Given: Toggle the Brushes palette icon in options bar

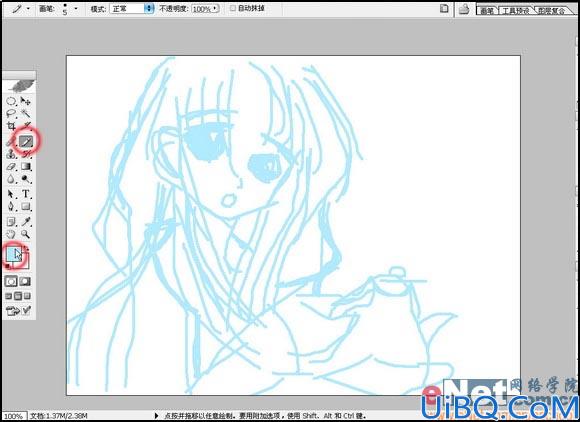Looking at the screenshot, I should [x=464, y=9].
